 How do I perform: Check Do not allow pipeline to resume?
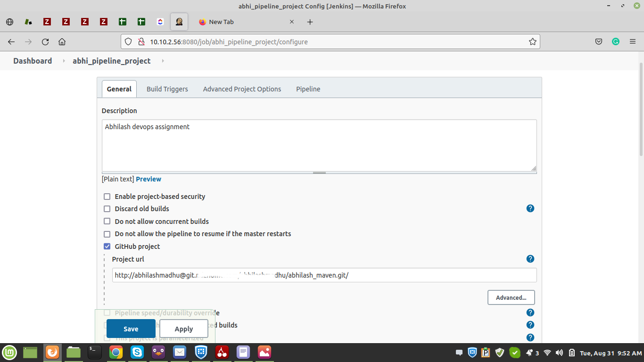click(107, 234)
